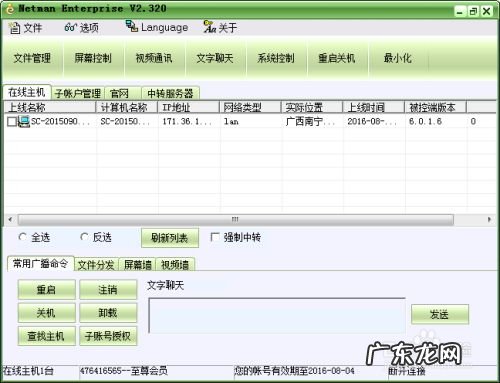The height and width of the screenshot is (383, 500).
Task: Click the horizontal scrollbar left arrow
Action: tap(10, 219)
